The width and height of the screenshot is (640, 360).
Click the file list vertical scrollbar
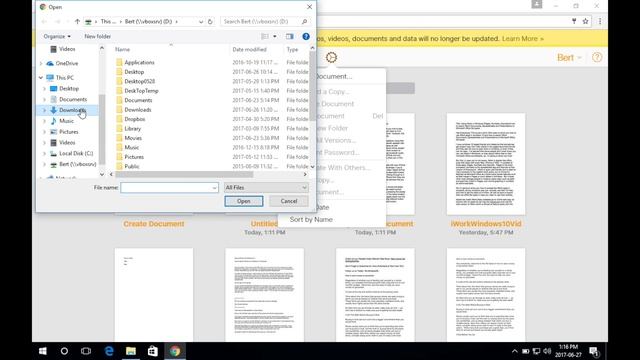(312, 86)
